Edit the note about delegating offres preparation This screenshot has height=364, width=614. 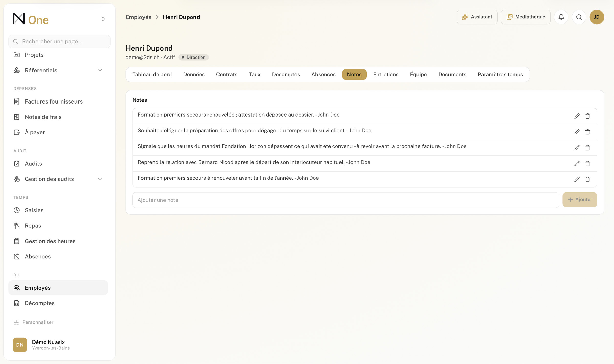[x=577, y=132]
